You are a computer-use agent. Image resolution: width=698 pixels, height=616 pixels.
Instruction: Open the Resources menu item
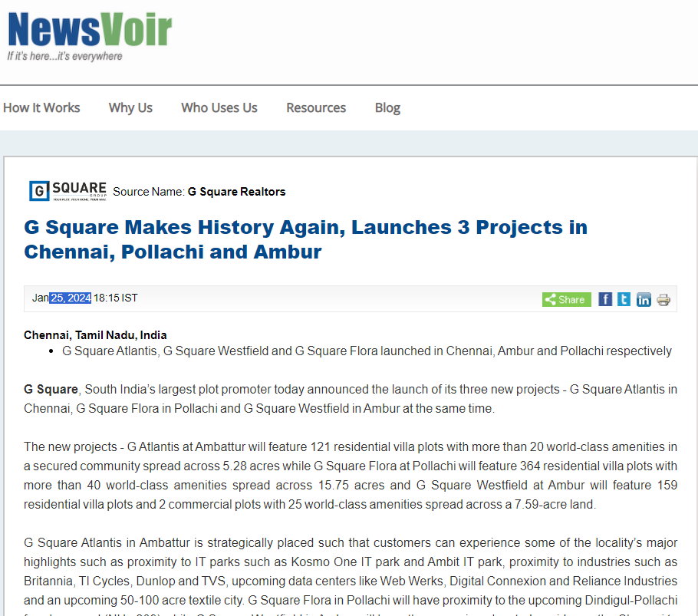coord(316,107)
